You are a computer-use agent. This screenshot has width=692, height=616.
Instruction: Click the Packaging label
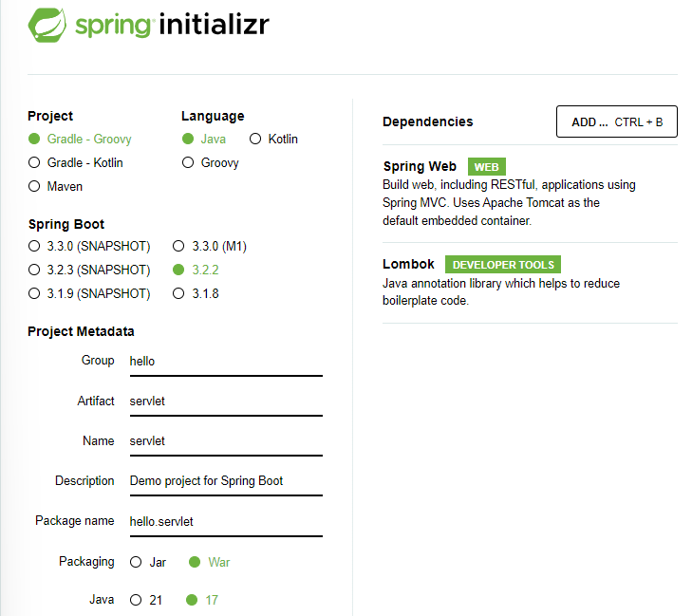pyautogui.click(x=86, y=562)
